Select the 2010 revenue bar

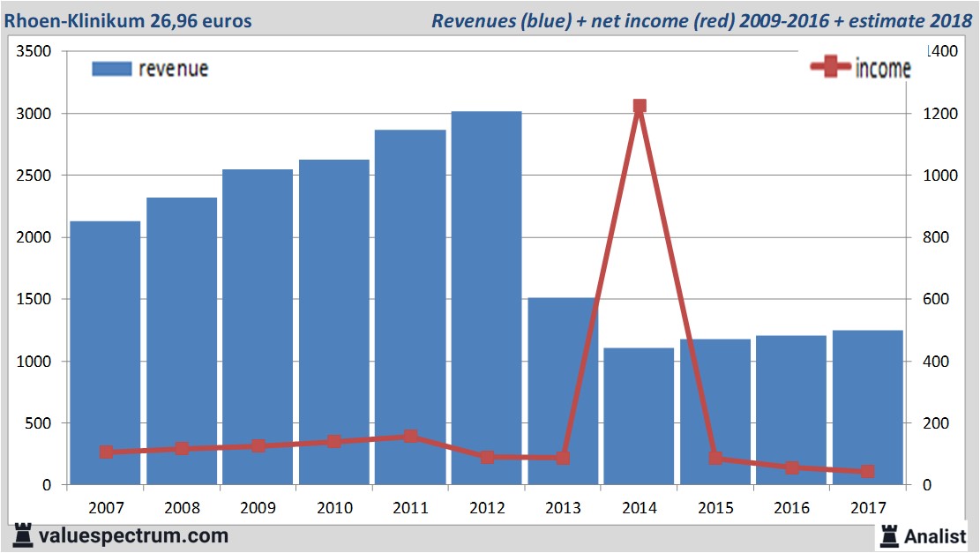(x=333, y=323)
